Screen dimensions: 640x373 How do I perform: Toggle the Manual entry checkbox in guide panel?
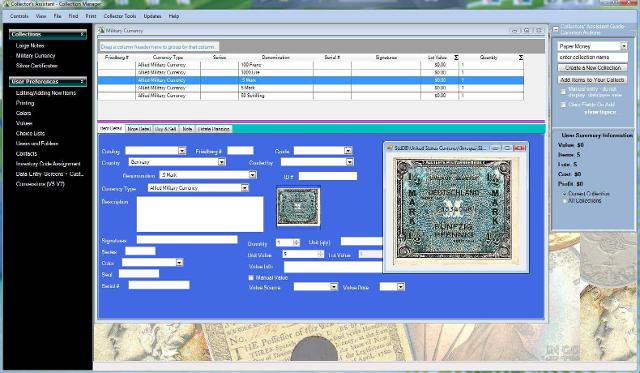[563, 92]
